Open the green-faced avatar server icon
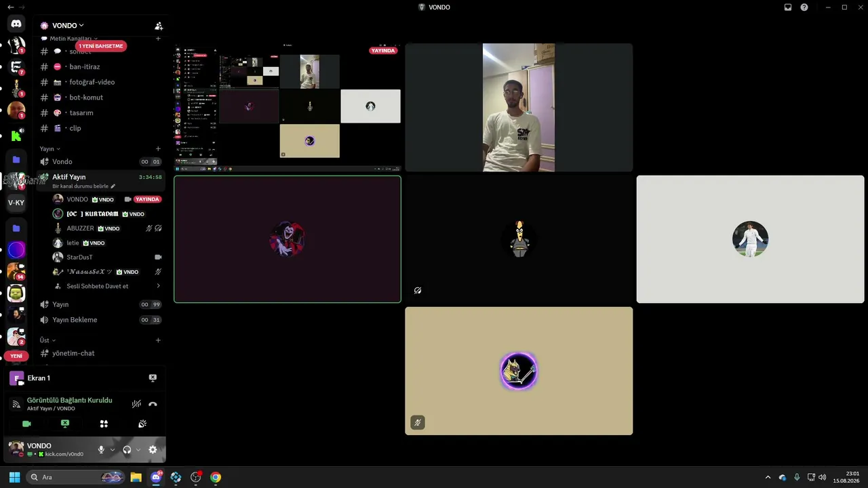Image resolution: width=868 pixels, height=488 pixels. (16, 293)
